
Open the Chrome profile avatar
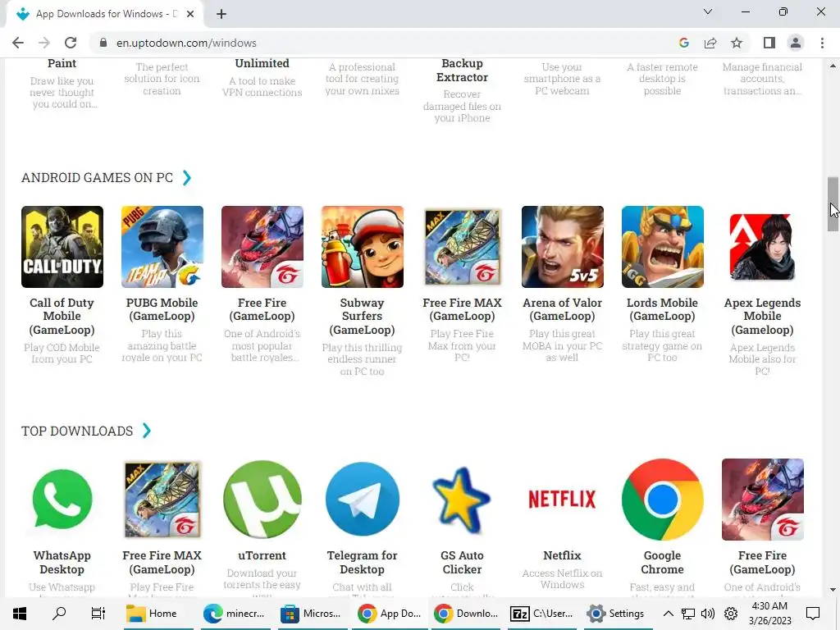click(x=796, y=43)
